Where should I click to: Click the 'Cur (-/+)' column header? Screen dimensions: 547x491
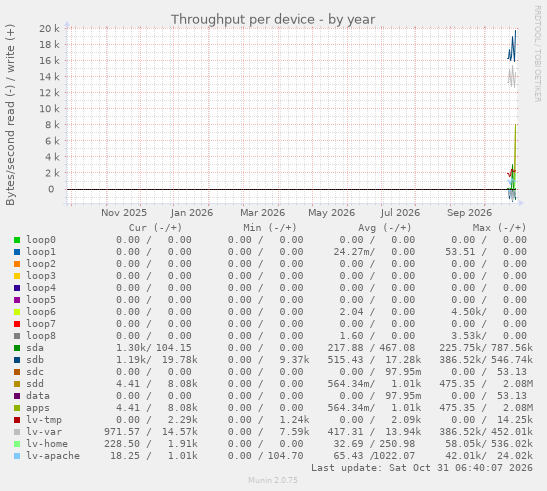pos(155,228)
